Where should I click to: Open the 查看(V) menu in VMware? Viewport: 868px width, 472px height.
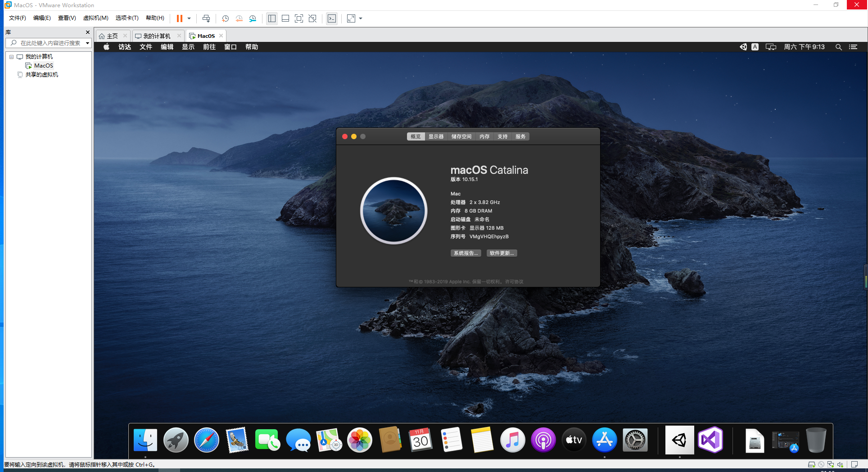[67, 18]
